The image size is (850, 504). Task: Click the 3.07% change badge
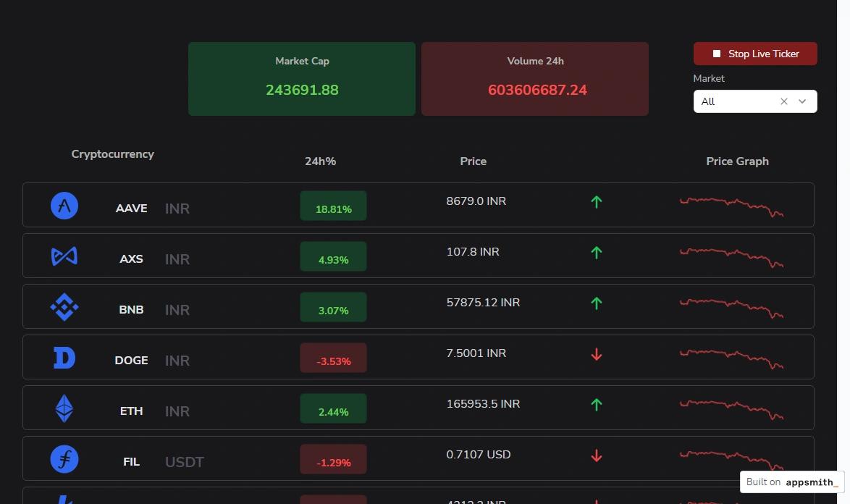[333, 307]
